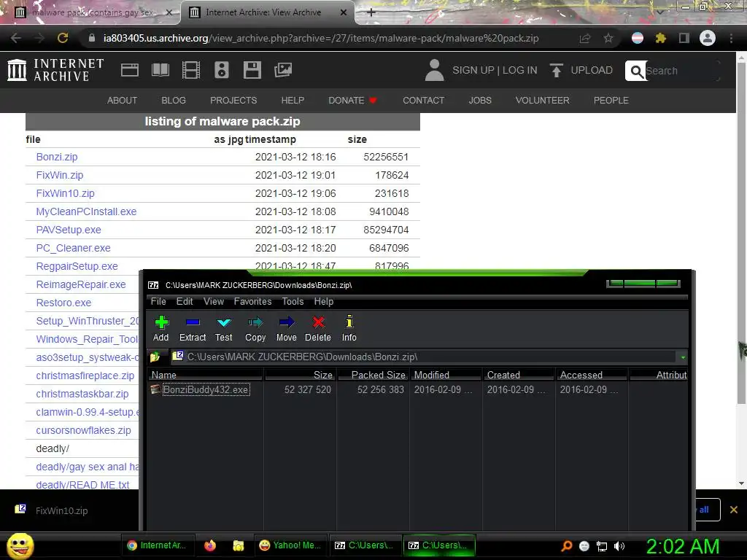
Task: Open Internet Archive web icon in nav bar
Action: tap(130, 70)
